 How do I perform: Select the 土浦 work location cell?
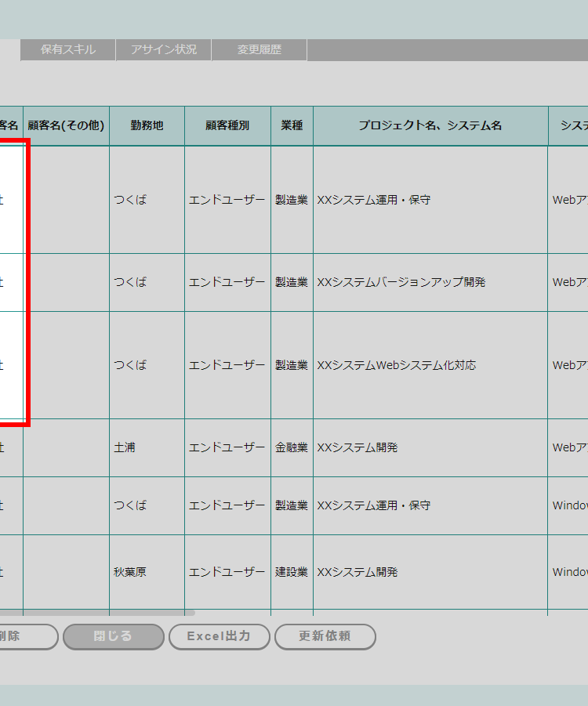point(125,447)
